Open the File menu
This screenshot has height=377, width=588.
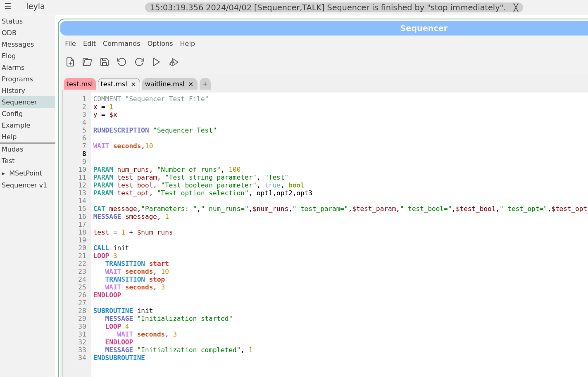(70, 43)
